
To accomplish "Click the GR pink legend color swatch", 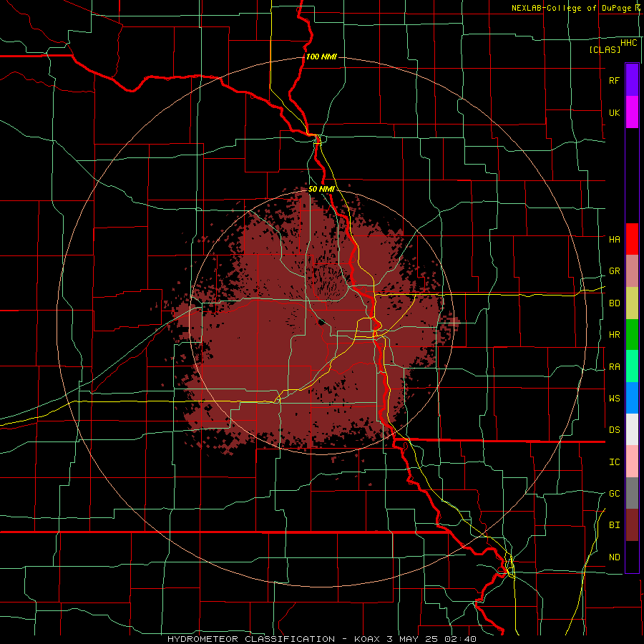I will (632, 271).
